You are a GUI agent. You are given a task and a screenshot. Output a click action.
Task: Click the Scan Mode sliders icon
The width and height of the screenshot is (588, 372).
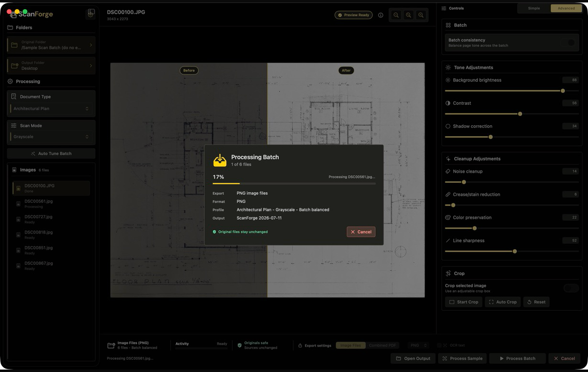pos(14,125)
